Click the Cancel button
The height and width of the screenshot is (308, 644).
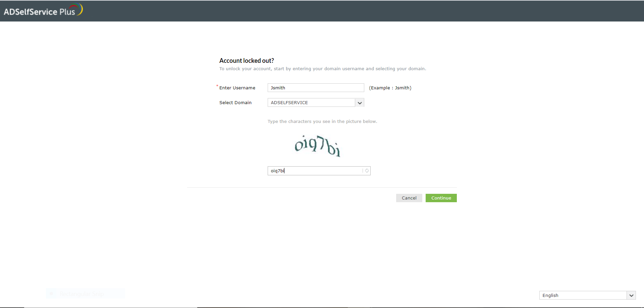coord(409,198)
